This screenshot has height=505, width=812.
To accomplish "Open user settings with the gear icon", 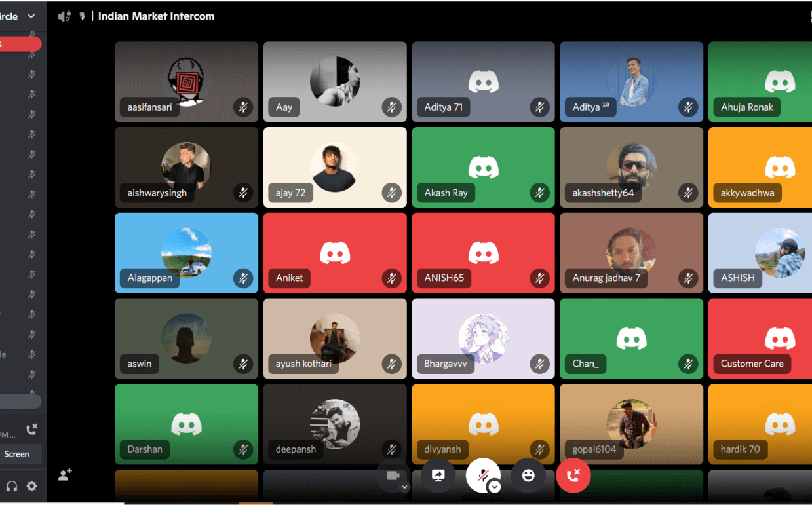I will coord(31,486).
